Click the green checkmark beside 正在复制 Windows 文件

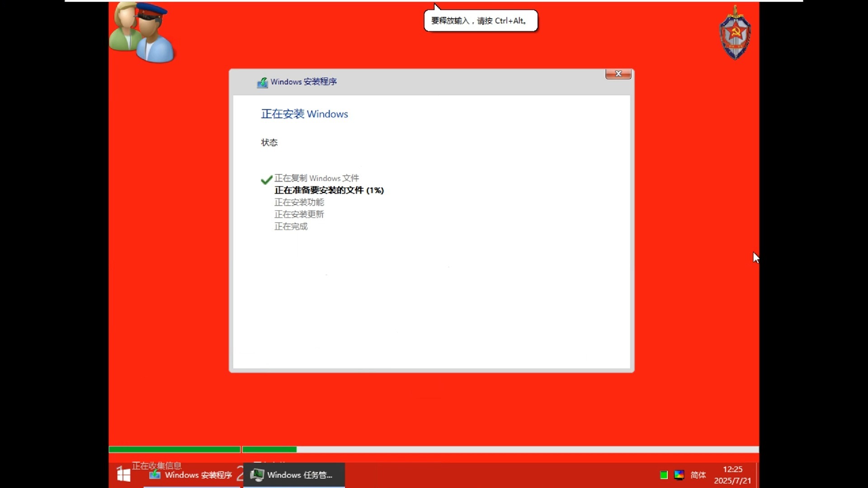click(x=266, y=179)
